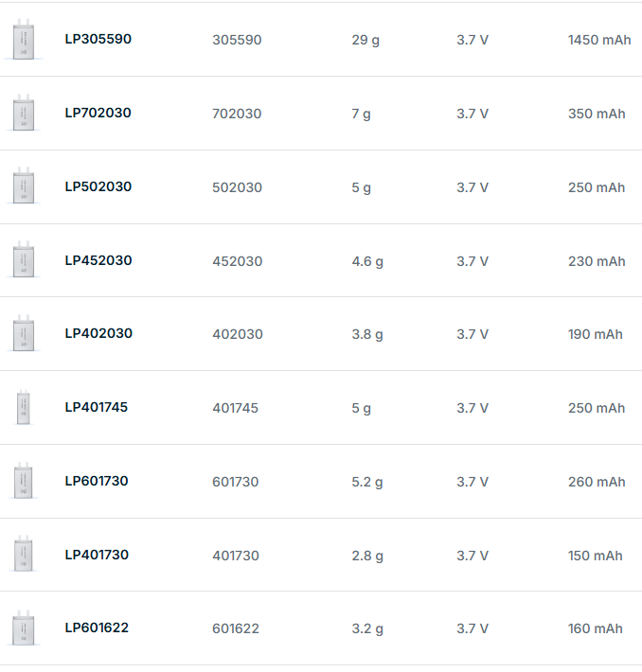Open the LP502030 product link
The height and width of the screenshot is (672, 642).
98,186
